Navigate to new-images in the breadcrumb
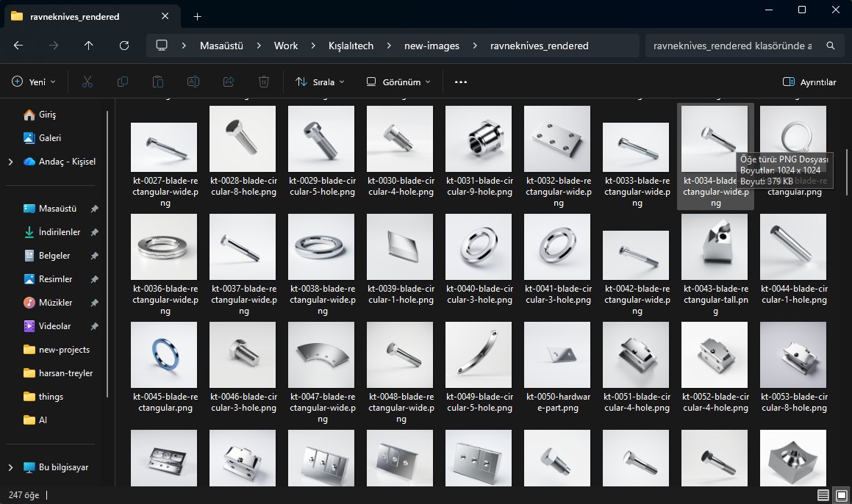This screenshot has width=852, height=504. pyautogui.click(x=432, y=46)
